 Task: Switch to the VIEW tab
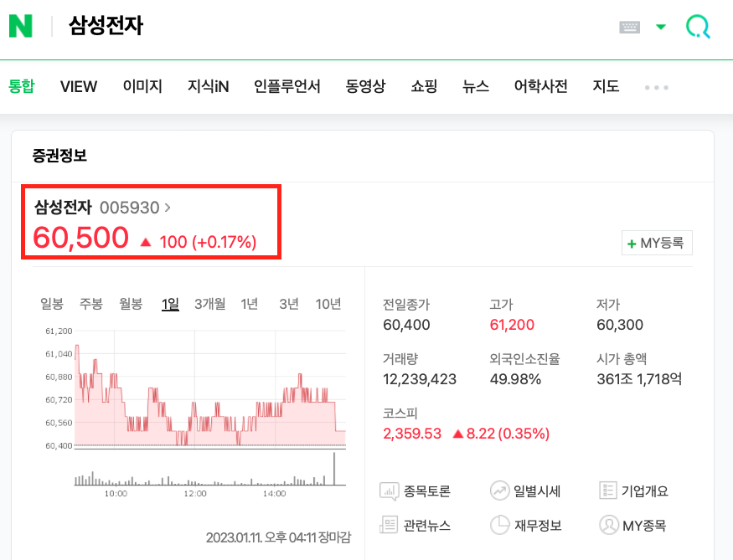coord(79,86)
